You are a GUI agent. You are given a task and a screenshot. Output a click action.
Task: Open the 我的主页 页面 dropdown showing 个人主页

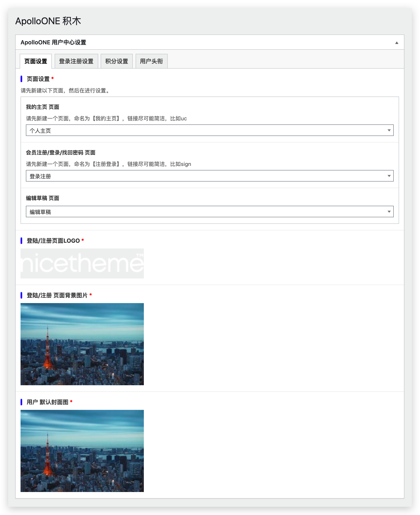210,130
